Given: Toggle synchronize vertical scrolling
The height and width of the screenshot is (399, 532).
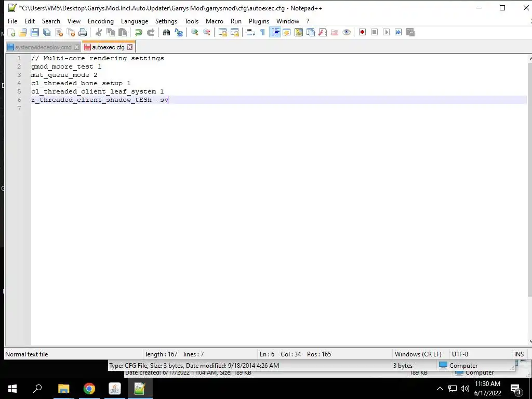Looking at the screenshot, I should click(x=222, y=32).
